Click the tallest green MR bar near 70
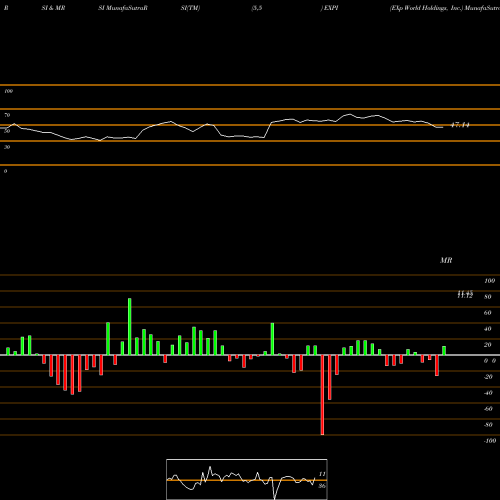Screen dimensions: 500x500 (130, 327)
